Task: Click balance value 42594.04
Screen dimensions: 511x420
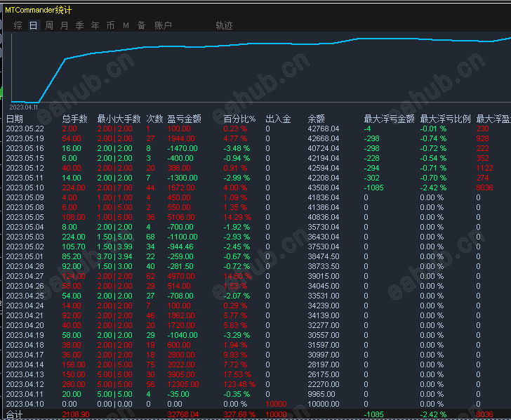Action: [324, 168]
